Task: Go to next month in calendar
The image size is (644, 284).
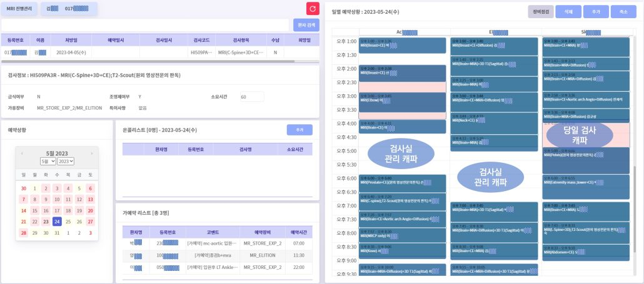Action: coord(92,153)
